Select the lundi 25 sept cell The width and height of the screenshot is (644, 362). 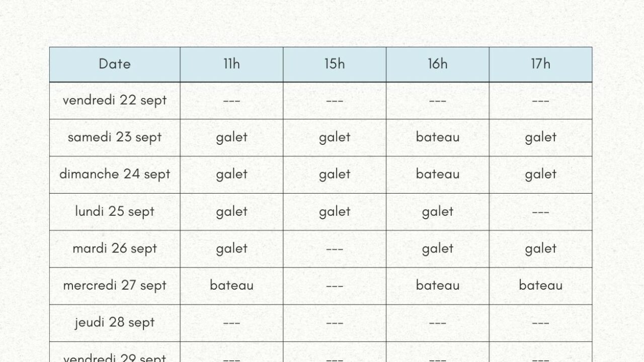point(115,212)
